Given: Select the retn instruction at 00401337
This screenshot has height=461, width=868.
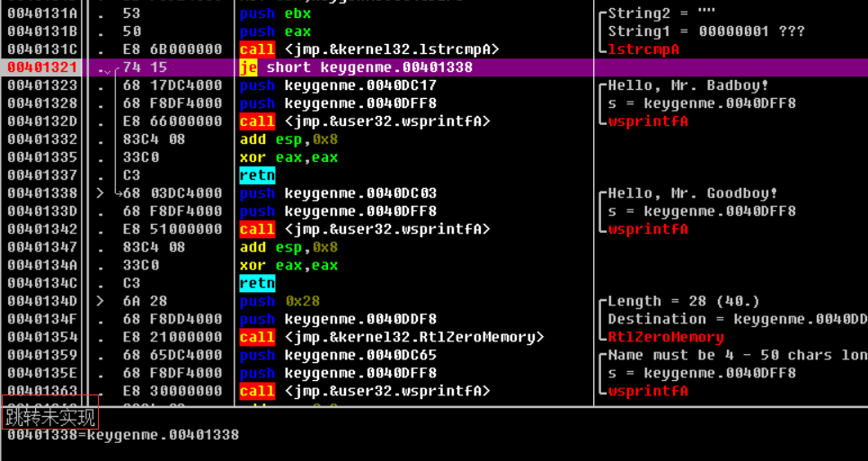Looking at the screenshot, I should pyautogui.click(x=256, y=175).
